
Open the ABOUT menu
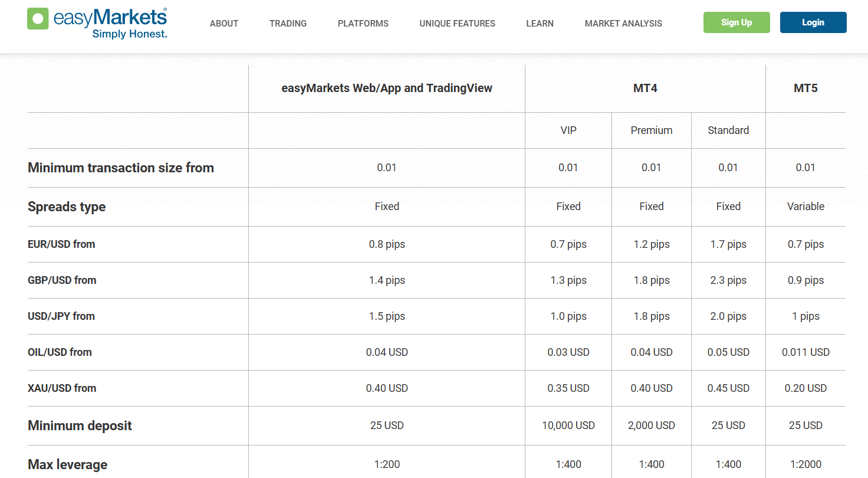pyautogui.click(x=224, y=24)
